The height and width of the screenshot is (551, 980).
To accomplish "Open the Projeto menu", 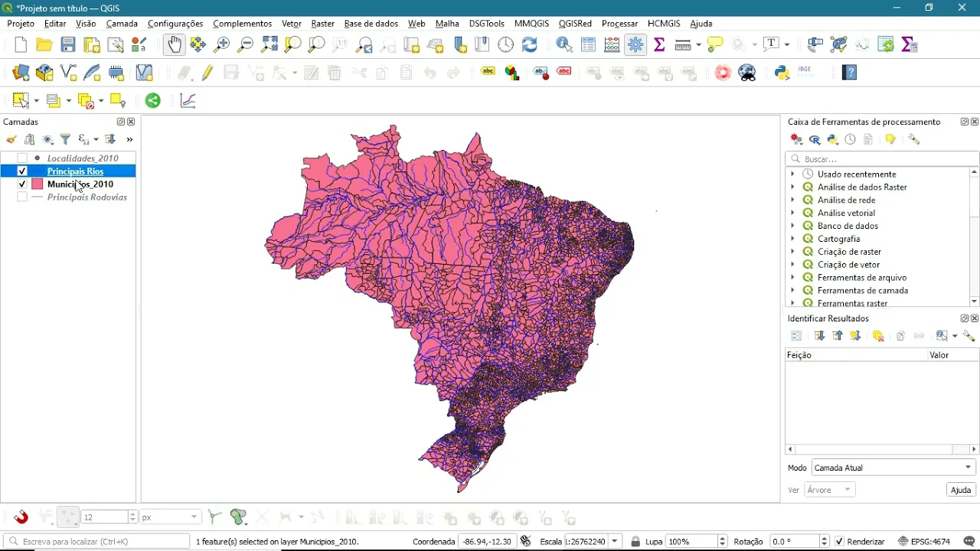I will coord(21,24).
